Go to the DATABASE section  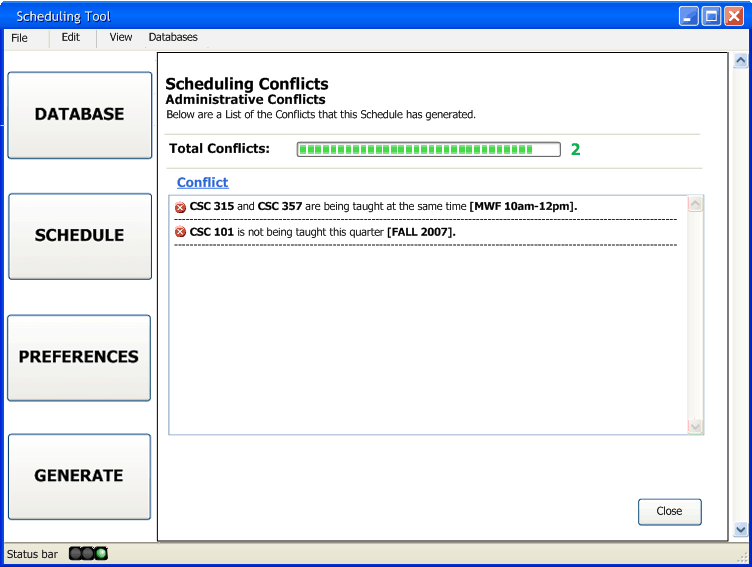pyautogui.click(x=80, y=115)
